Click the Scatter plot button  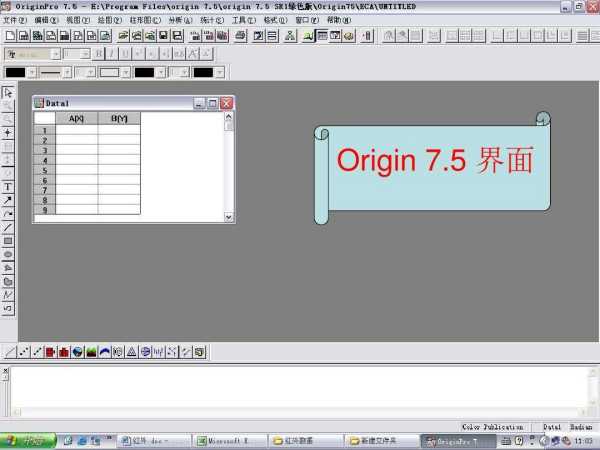[x=24, y=352]
